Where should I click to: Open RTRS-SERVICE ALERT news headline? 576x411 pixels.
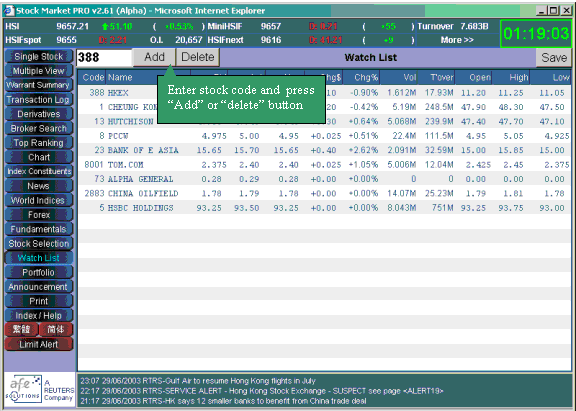[262, 391]
